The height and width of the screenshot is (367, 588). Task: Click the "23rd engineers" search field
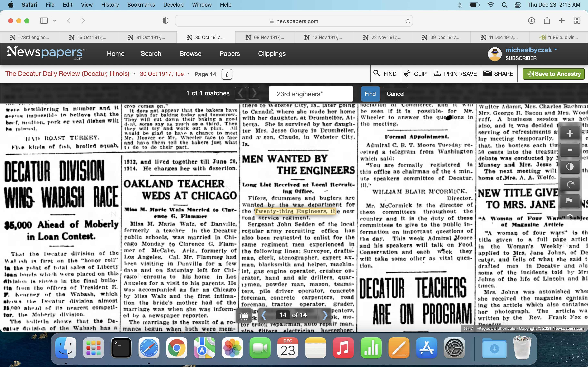click(311, 94)
